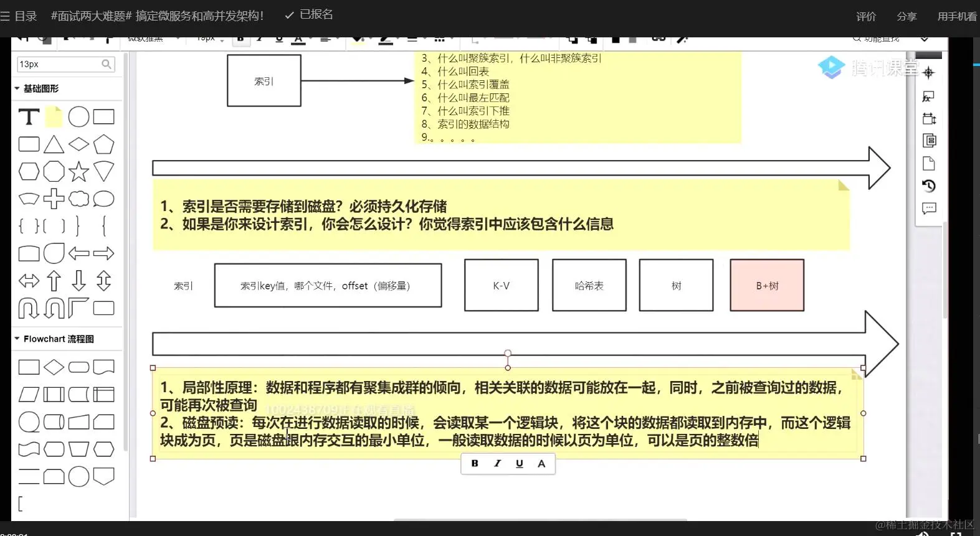This screenshot has height=536, width=980.
Task: Select the flowchart decision diamond
Action: [x=54, y=367]
